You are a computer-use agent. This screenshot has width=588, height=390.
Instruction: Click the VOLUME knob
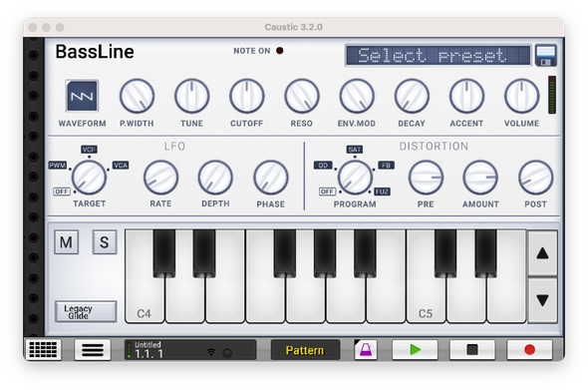521,96
